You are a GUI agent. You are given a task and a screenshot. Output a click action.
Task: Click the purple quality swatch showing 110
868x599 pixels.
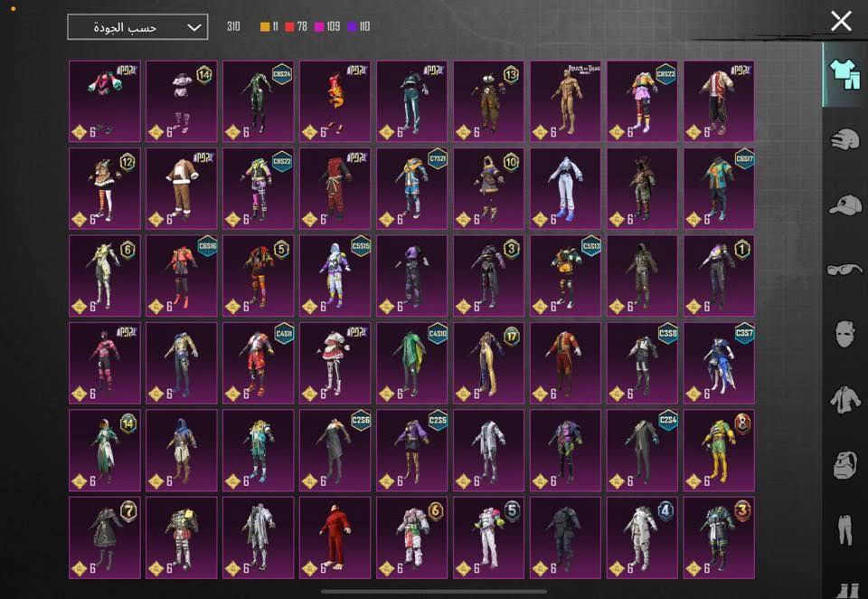point(357,27)
